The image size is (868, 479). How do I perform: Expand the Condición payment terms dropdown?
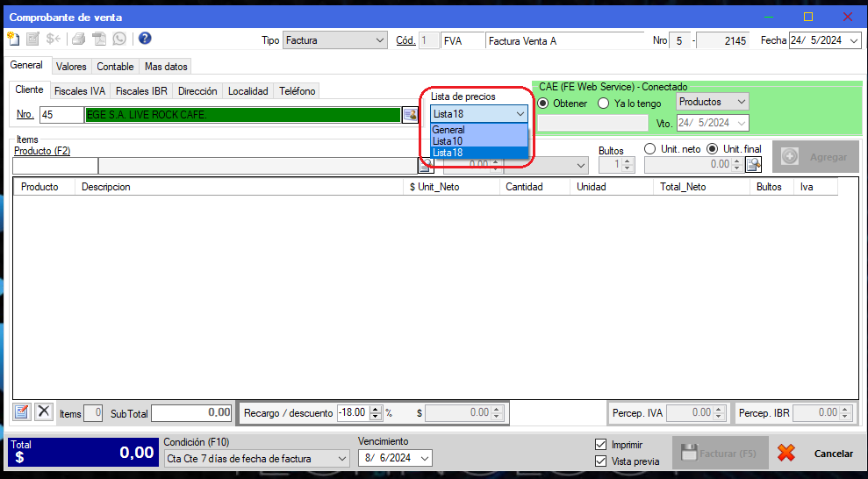click(x=341, y=458)
